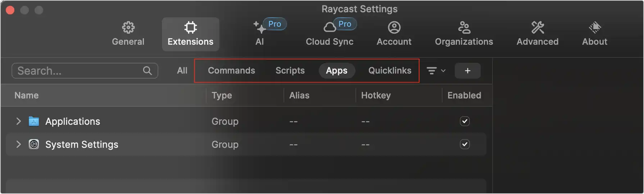
Task: Open the Advanced tools icon
Action: [x=538, y=27]
